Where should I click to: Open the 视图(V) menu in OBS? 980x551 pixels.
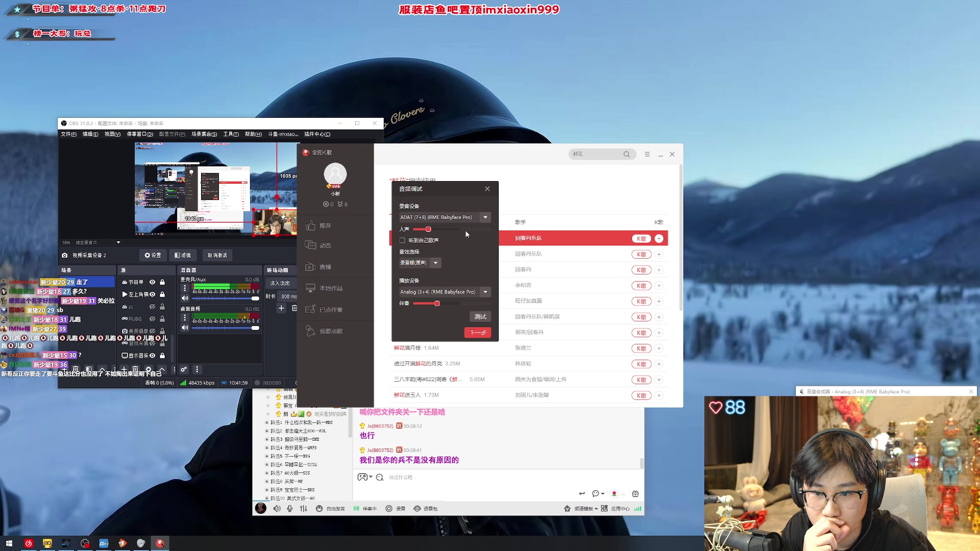pyautogui.click(x=112, y=134)
